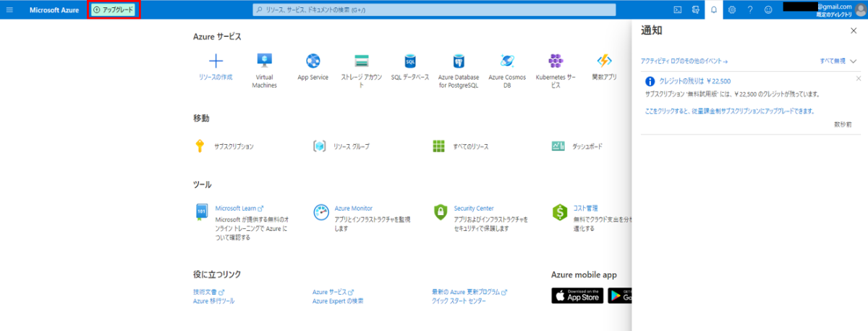The image size is (868, 331).
Task: Dismiss the credit remaining notification
Action: coord(859,78)
